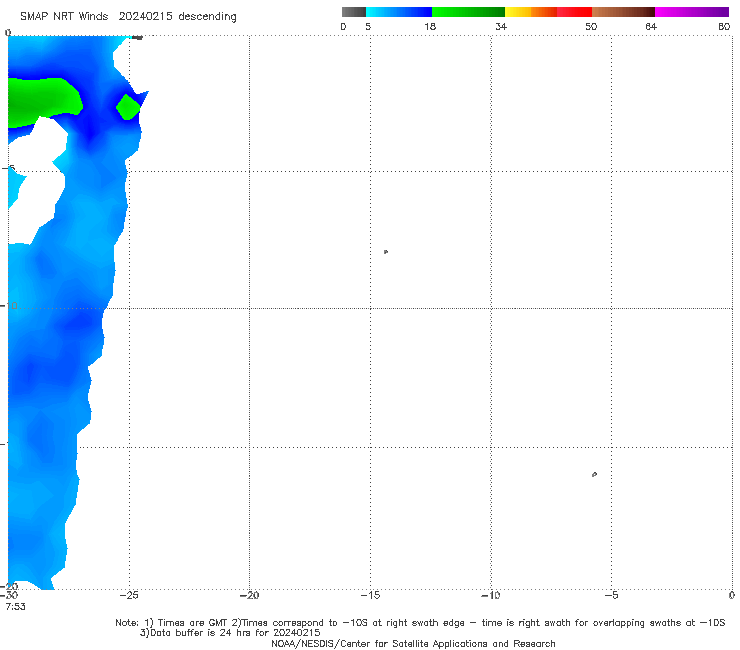The image size is (740, 650).
Task: Click the green segment of the color bar
Action: point(468,12)
